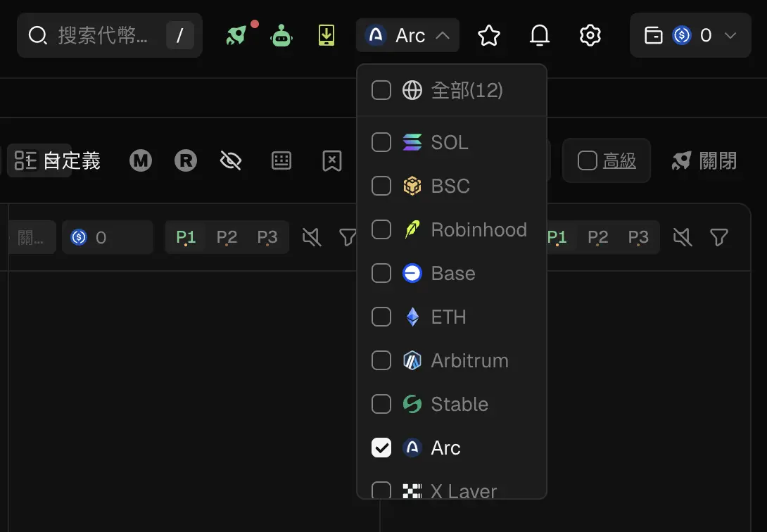Check the Arbitrum chain checkbox
Viewport: 767px width, 532px height.
381,360
